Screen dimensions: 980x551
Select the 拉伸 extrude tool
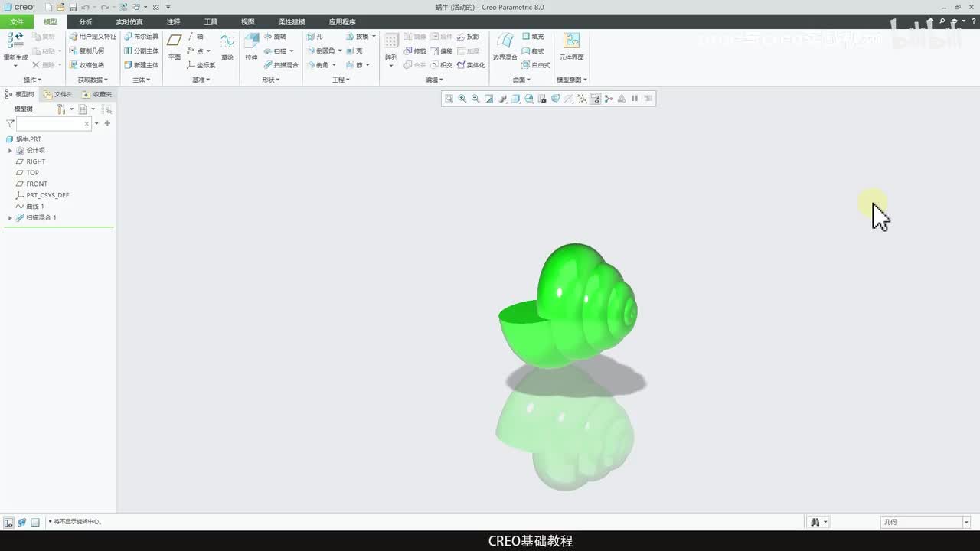pyautogui.click(x=251, y=47)
